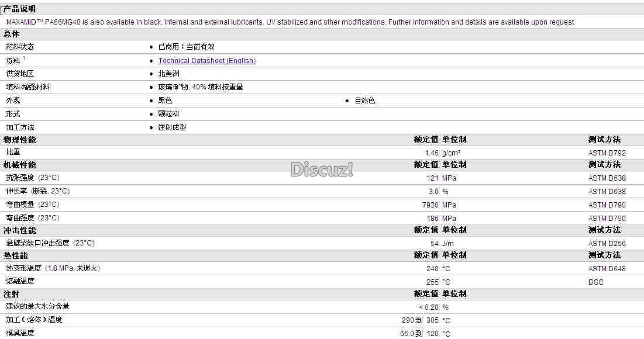Open the Technical Datasheet (English) link

[207, 61]
